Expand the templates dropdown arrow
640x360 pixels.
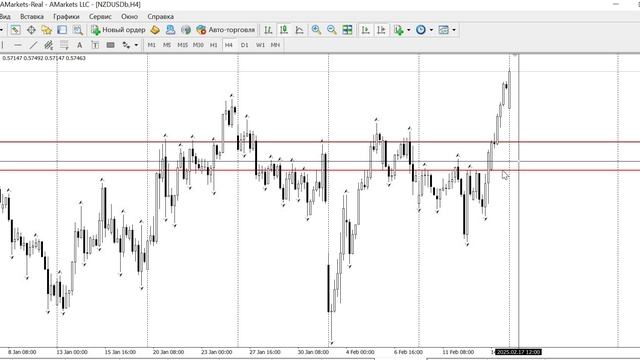coord(454,30)
